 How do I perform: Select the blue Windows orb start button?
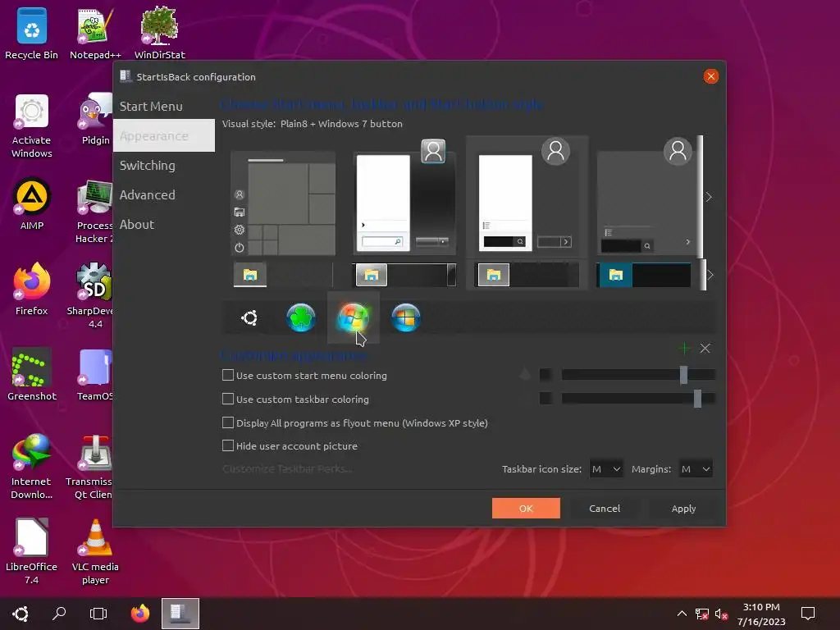(405, 317)
